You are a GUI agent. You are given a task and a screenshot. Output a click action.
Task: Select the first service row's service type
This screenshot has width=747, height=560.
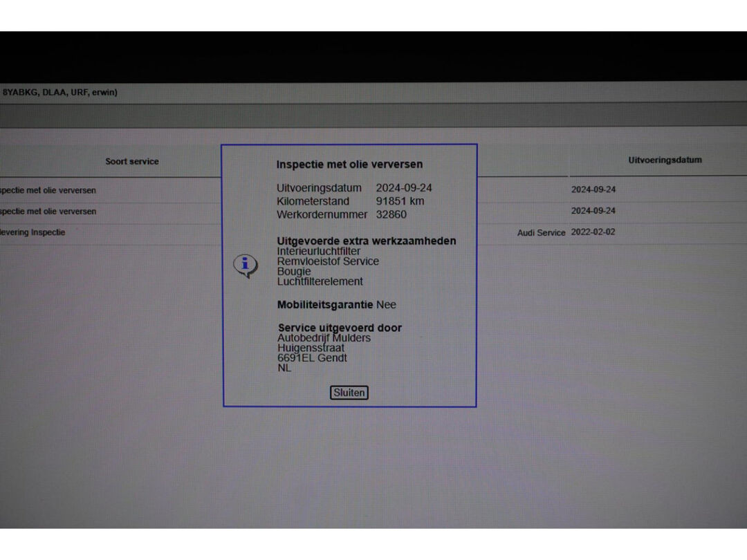tap(48, 190)
